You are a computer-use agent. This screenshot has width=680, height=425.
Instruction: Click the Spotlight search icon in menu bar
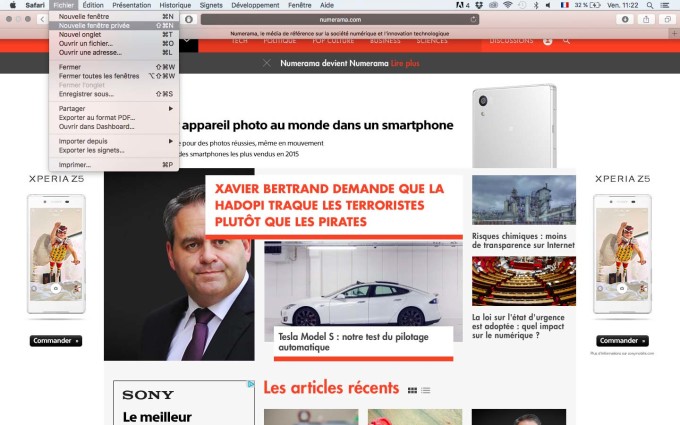click(650, 5)
